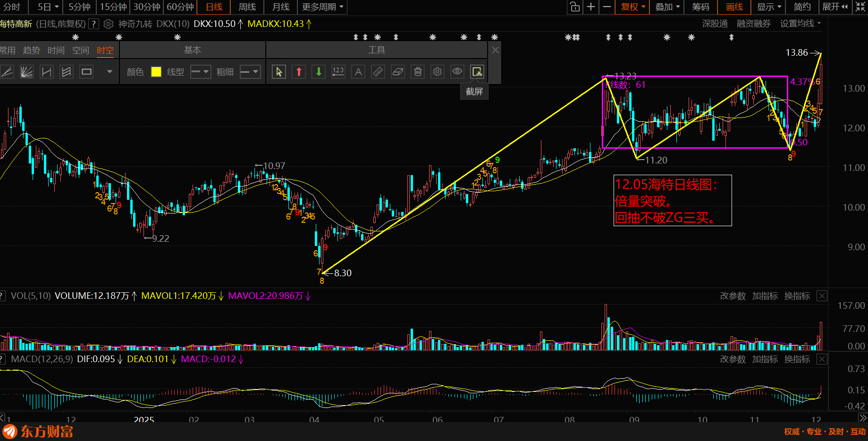Open the 显示 display dropdown
The width and height of the screenshot is (868, 441).
pyautogui.click(x=769, y=7)
